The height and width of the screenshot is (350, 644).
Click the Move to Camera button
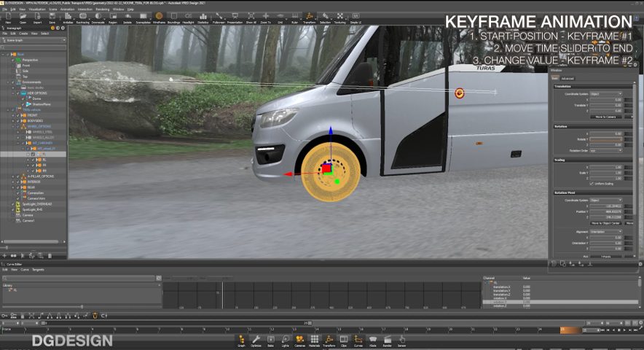(x=607, y=117)
